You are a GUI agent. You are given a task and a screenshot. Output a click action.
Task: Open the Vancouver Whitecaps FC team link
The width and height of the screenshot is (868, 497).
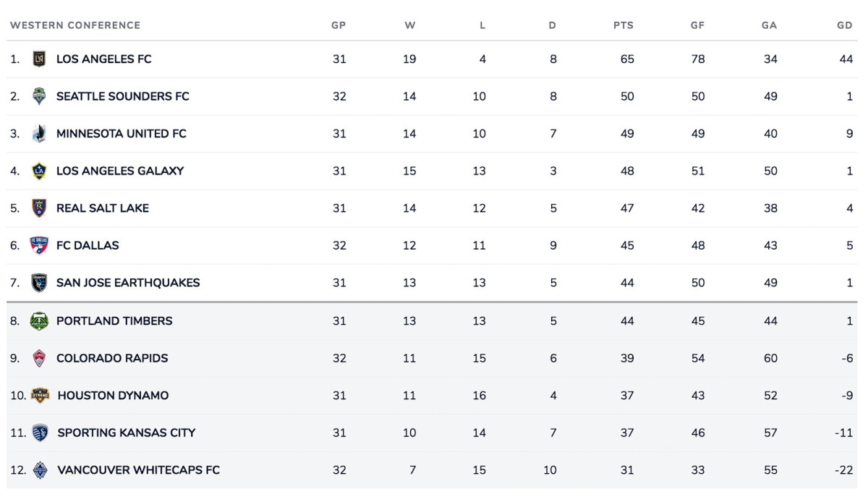138,470
